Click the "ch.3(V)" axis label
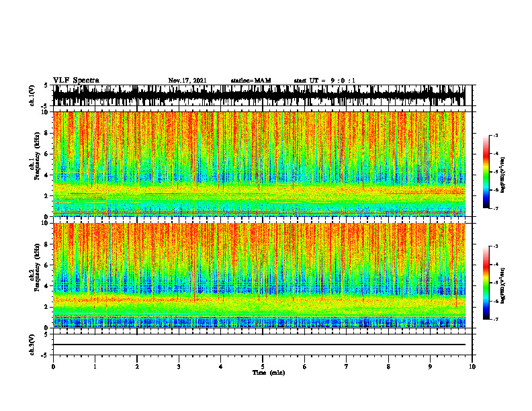 tap(32, 345)
